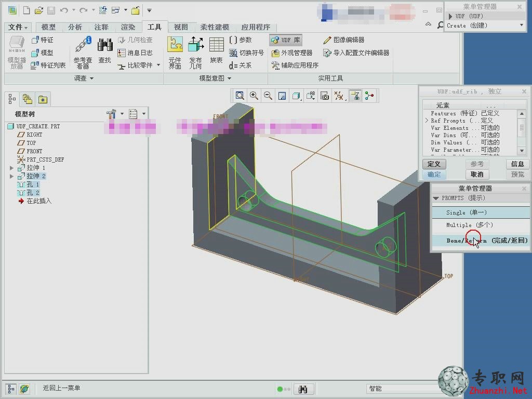The image size is (532, 399).
Task: Click the refit zoom icon in graphics toolbar
Action: pos(240,96)
